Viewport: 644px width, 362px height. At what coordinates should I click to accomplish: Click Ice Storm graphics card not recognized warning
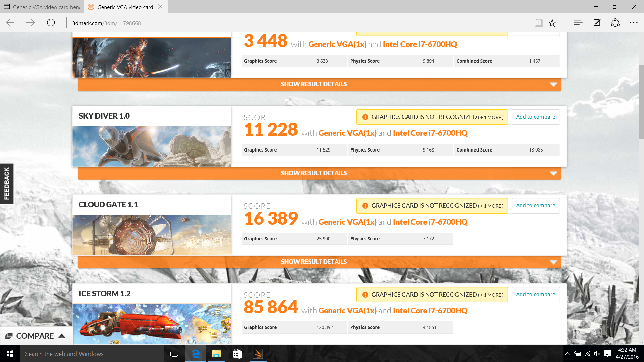(x=432, y=295)
